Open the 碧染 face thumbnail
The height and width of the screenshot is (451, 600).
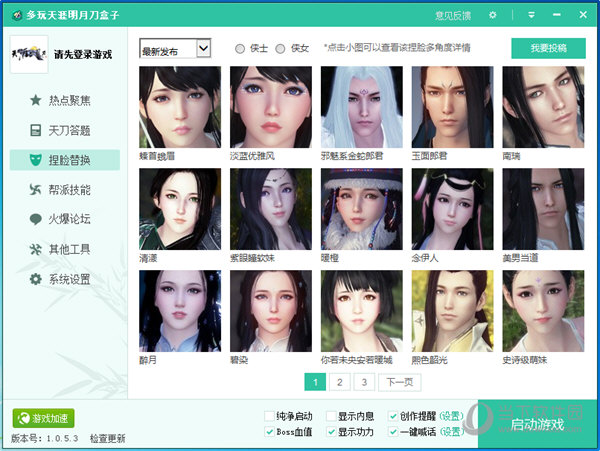pos(271,311)
